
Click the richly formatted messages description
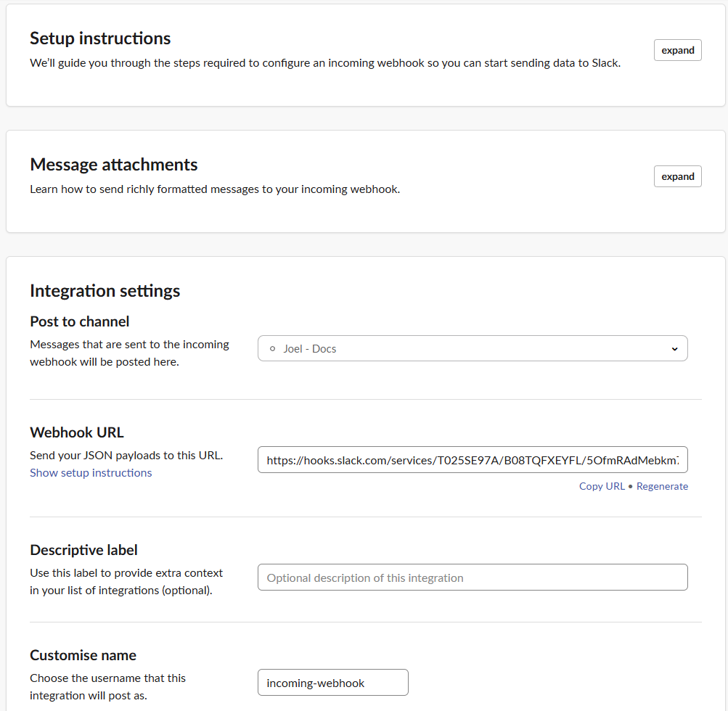coord(215,189)
